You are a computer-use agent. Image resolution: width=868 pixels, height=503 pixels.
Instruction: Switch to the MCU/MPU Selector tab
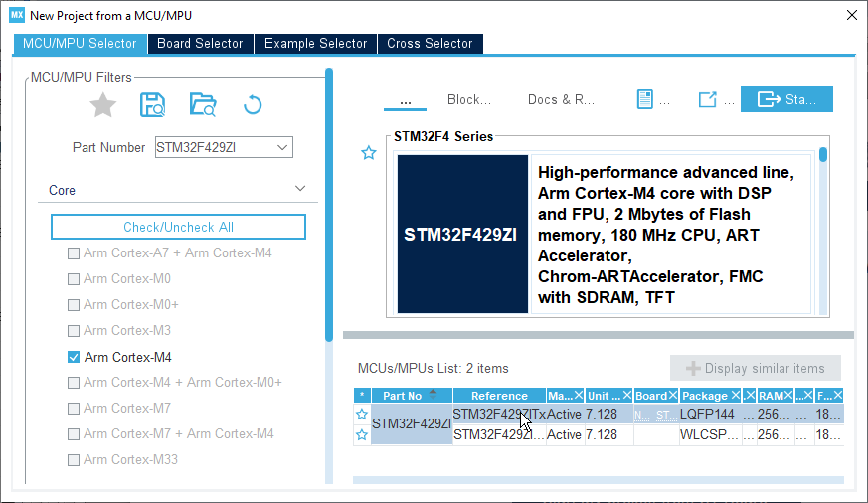click(x=80, y=43)
